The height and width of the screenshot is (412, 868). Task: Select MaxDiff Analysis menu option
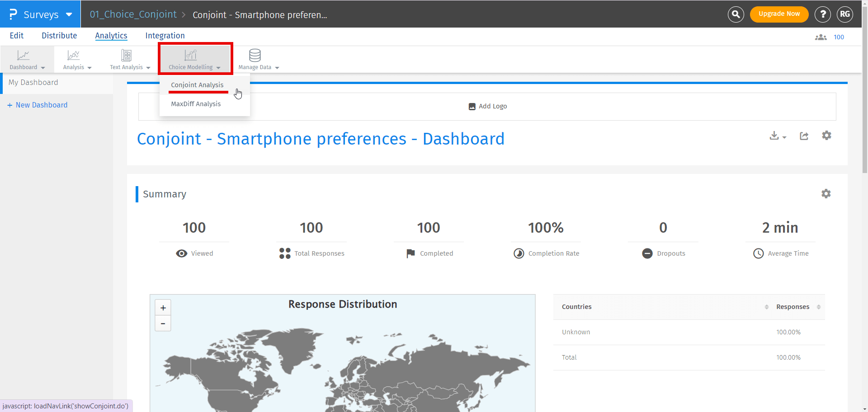[x=196, y=104]
